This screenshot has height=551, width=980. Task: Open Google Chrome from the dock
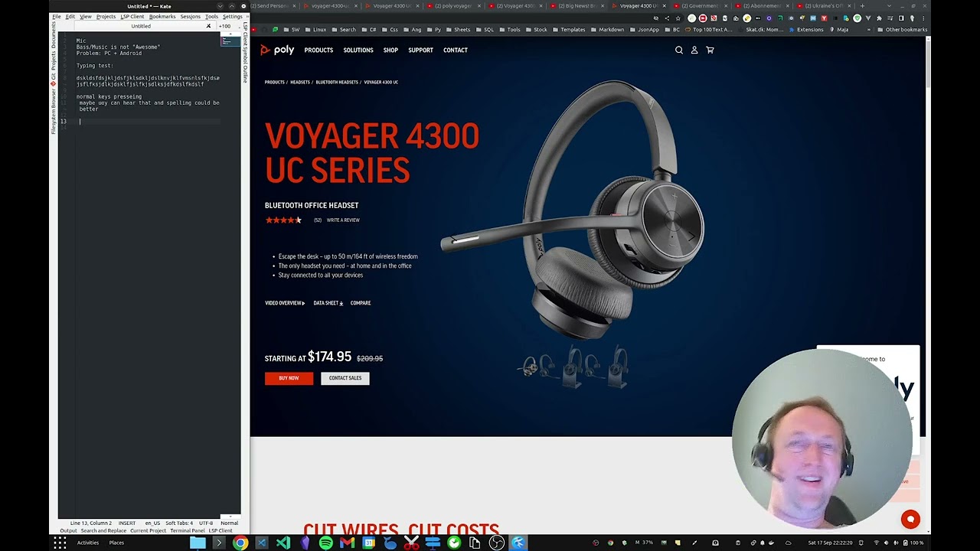point(240,543)
